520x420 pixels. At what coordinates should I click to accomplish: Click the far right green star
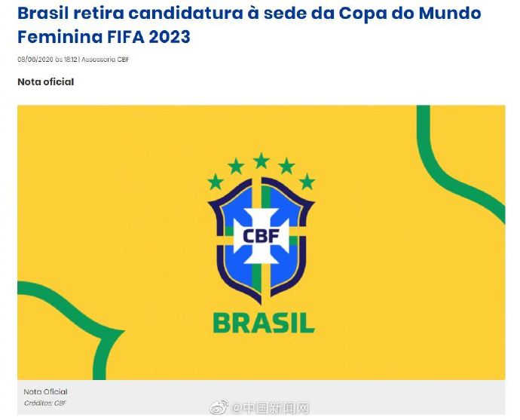click(x=307, y=181)
